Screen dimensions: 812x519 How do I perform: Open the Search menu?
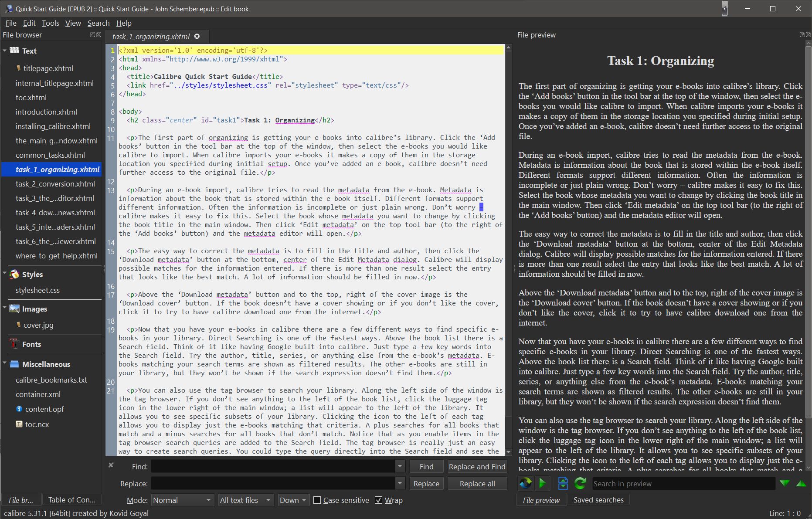[99, 23]
